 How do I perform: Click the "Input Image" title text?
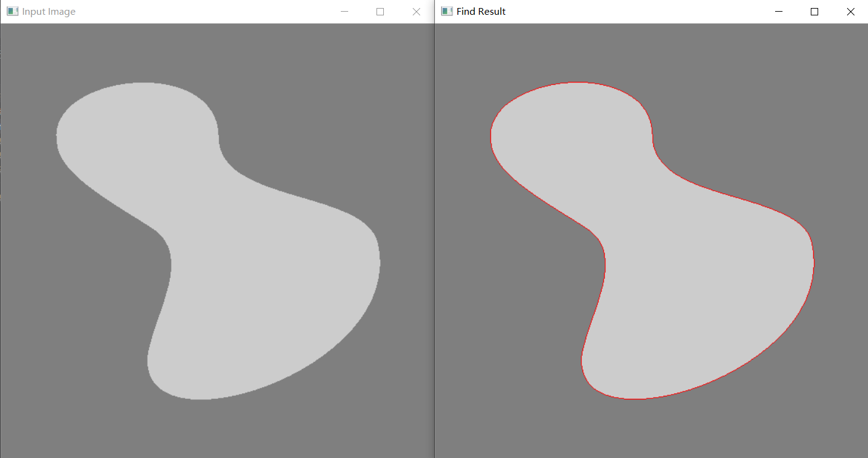point(49,12)
